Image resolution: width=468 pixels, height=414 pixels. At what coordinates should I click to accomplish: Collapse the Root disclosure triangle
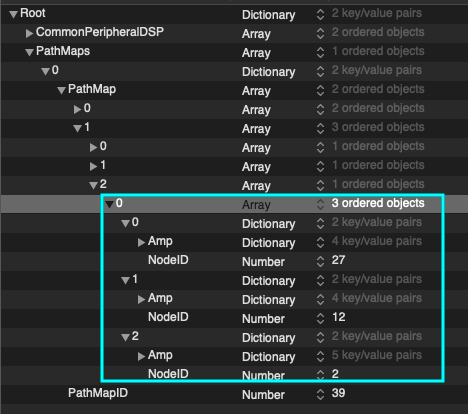(13, 14)
